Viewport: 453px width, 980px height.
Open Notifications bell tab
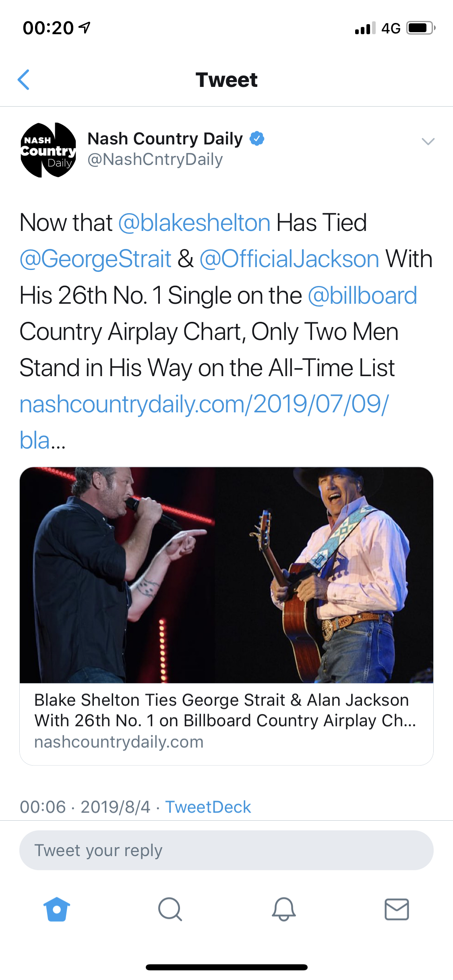pos(283,909)
